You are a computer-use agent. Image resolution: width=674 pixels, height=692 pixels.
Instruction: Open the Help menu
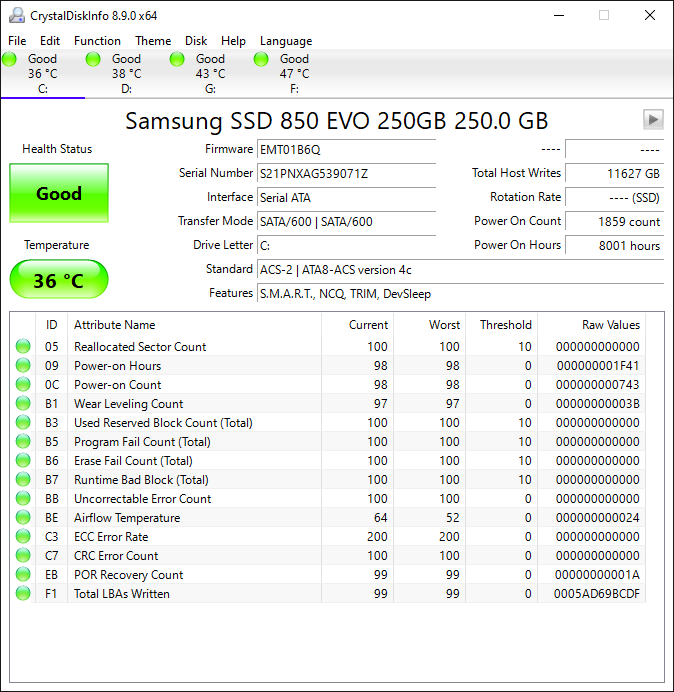(233, 41)
